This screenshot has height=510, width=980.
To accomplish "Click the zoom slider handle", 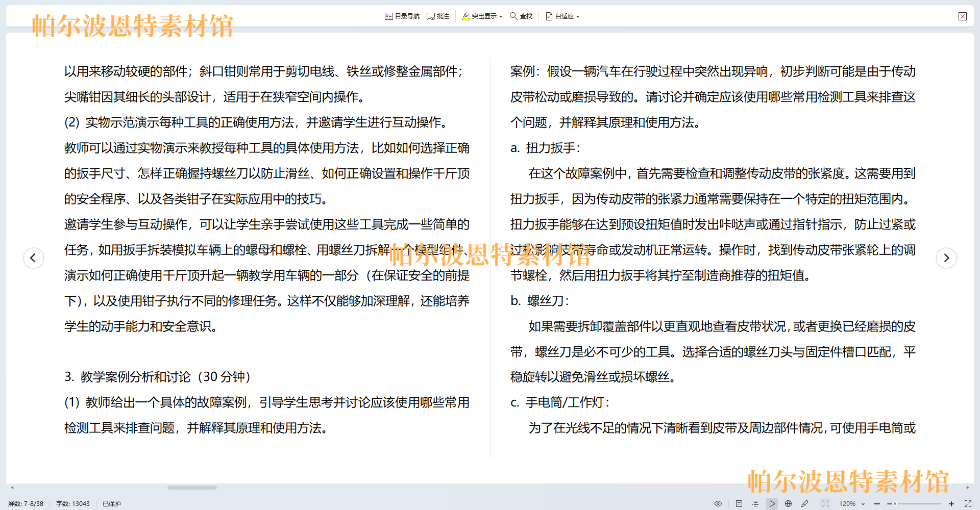I will point(895,503).
